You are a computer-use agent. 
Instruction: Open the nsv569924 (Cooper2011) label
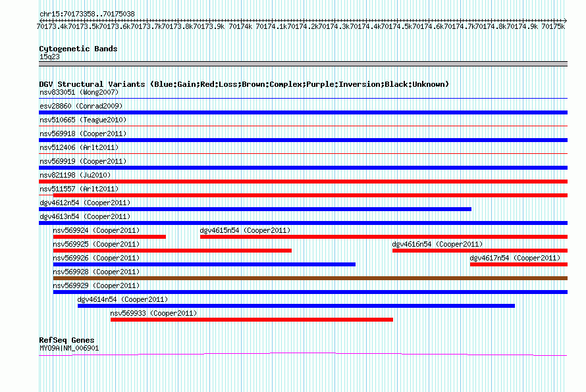click(96, 230)
